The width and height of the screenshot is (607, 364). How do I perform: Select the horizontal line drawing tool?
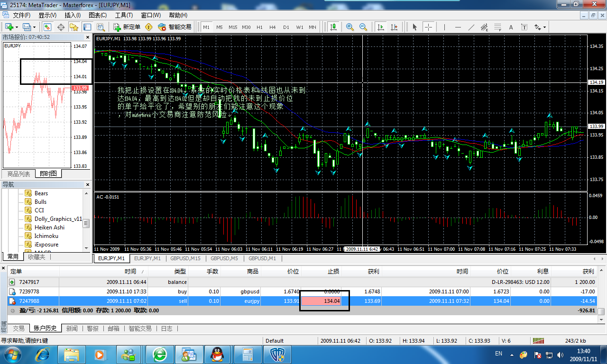(458, 27)
